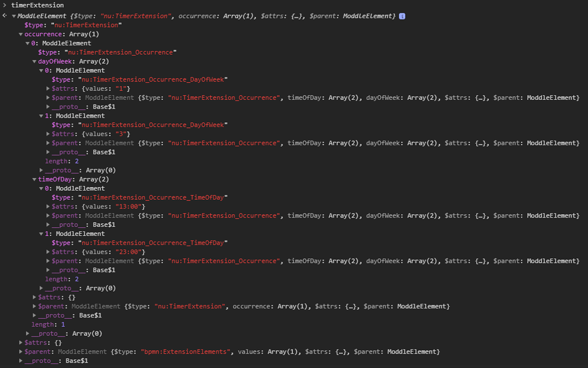The width and height of the screenshot is (588, 368).
Task: Click the $type "nu:TimerExtension" property row
Action: click(x=57, y=25)
